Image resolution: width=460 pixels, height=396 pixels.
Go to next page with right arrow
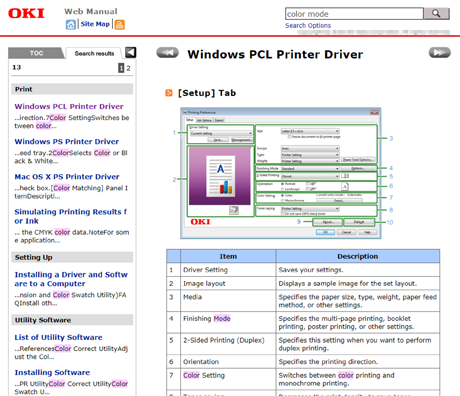(439, 53)
